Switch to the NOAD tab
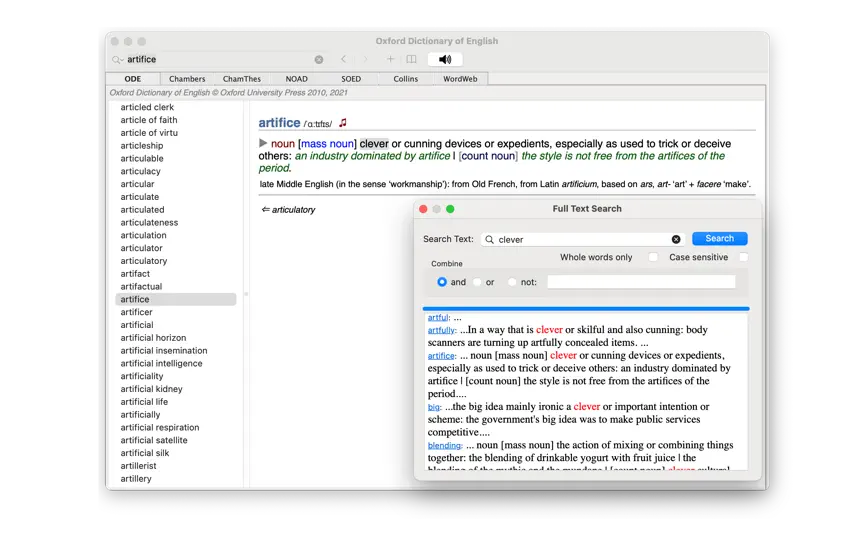Screen dimensions: 864x540 point(296,79)
